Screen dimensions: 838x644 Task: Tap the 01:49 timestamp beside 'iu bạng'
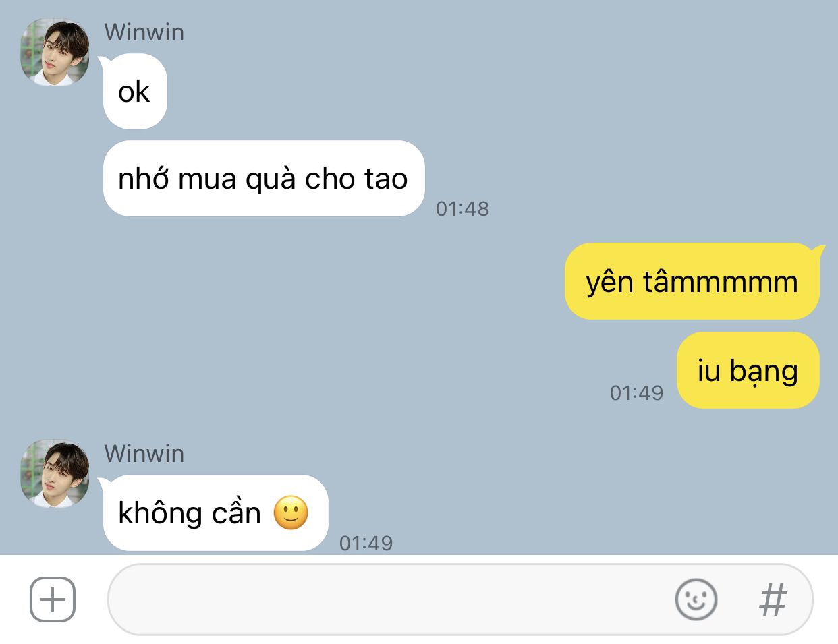pos(636,392)
